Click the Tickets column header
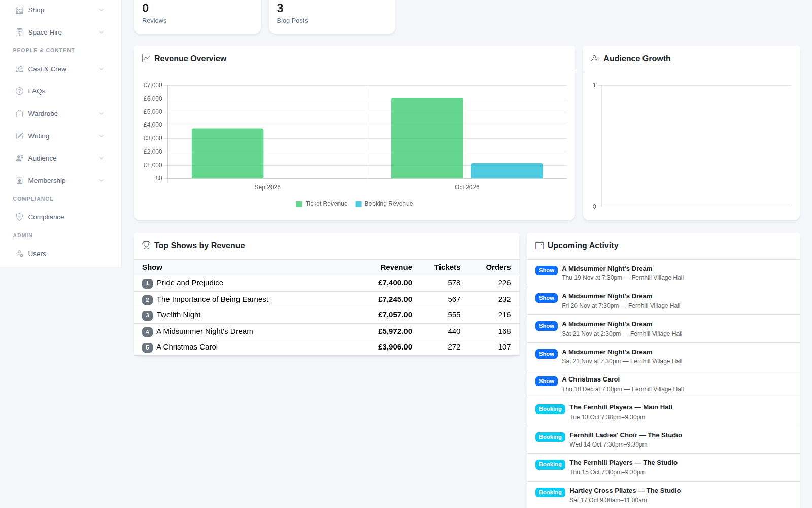 (447, 268)
